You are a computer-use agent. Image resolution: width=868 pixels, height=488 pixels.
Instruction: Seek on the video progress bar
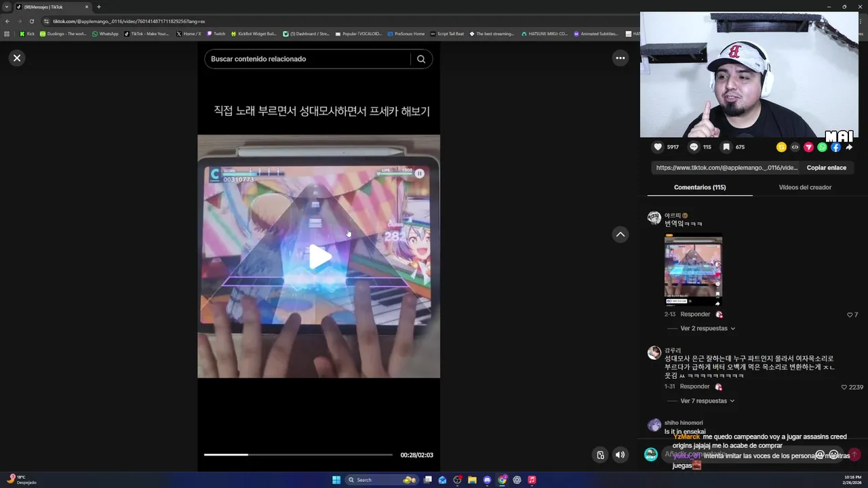(x=298, y=455)
